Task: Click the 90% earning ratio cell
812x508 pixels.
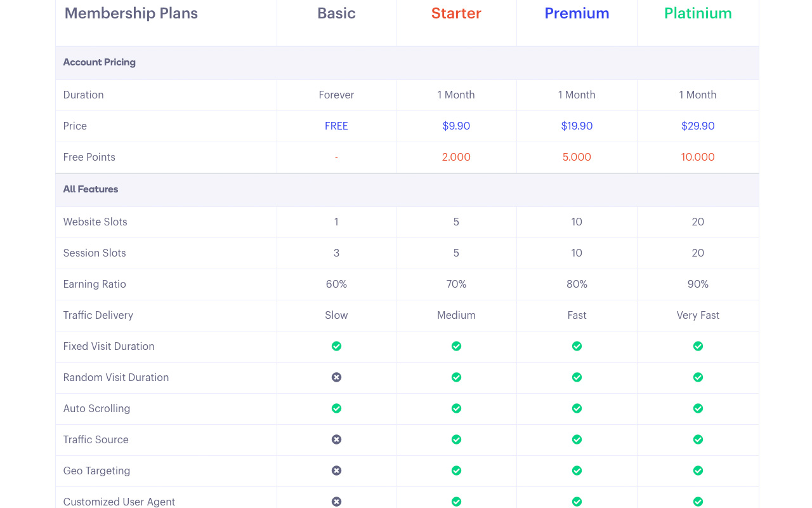Action: click(698, 284)
